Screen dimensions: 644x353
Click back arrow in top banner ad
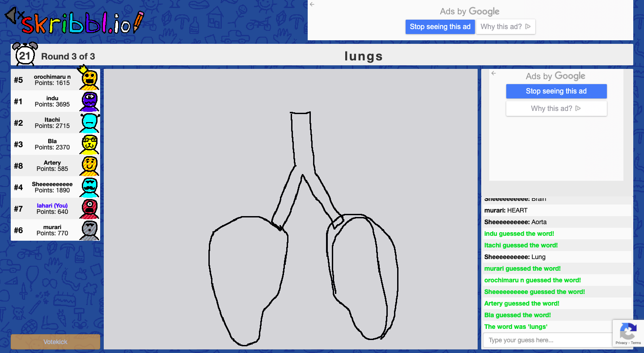pos(312,4)
